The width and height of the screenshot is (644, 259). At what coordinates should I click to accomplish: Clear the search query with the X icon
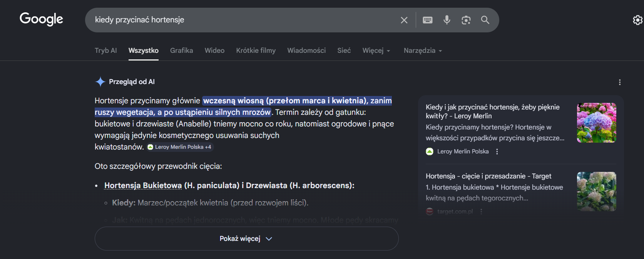[x=404, y=20]
